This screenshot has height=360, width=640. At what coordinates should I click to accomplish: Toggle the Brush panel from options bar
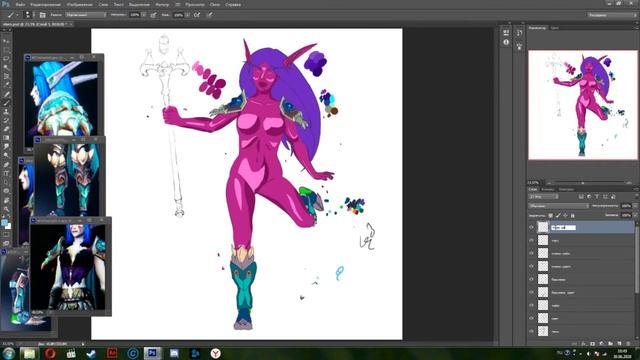(x=42, y=15)
